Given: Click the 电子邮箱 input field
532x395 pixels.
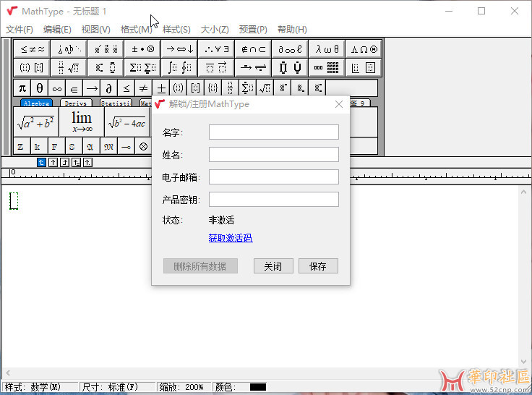Looking at the screenshot, I should tap(274, 177).
